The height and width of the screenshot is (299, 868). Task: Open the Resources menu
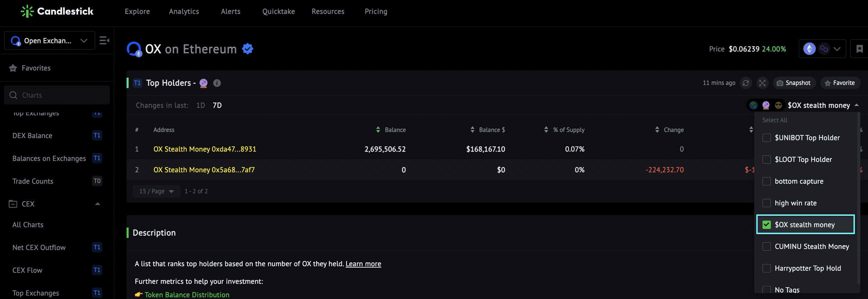point(328,11)
